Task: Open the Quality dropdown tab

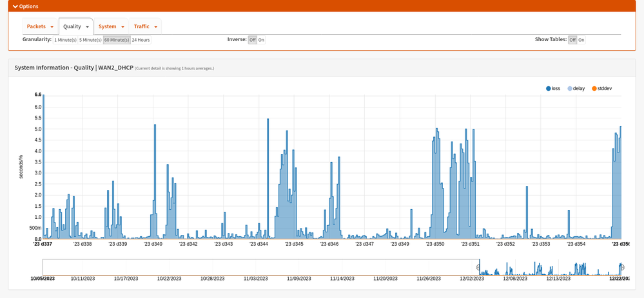Action: (x=76, y=26)
